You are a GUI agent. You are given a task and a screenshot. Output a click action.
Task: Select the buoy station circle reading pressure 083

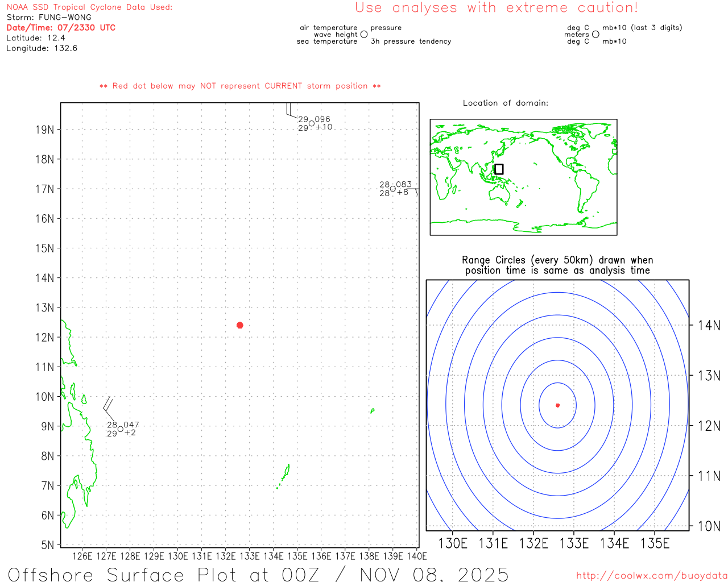coord(393,189)
